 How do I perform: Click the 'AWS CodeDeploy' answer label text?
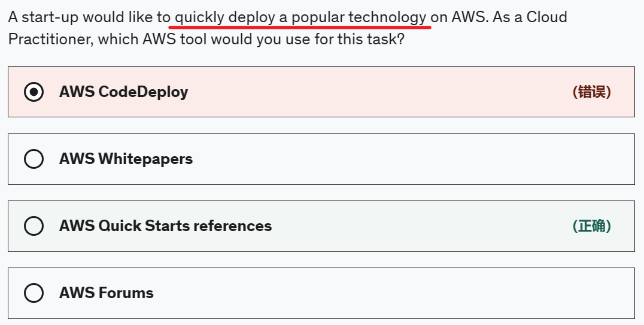[x=123, y=92]
